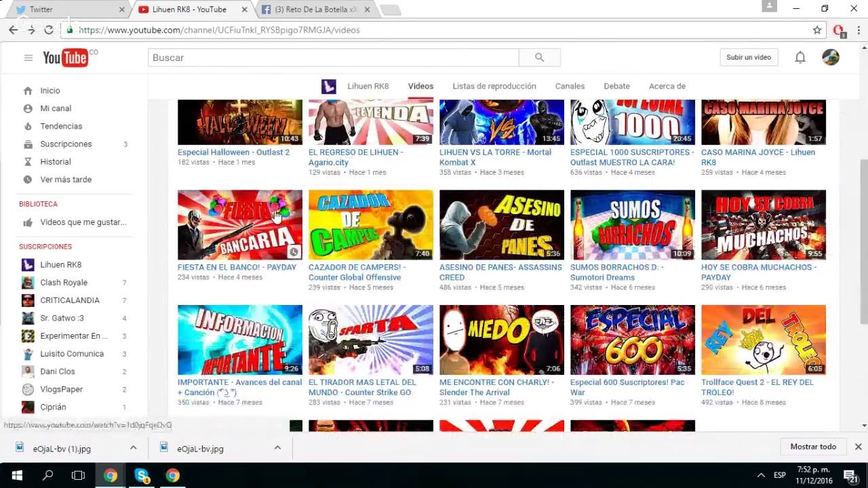Click the Suscripciones sidebar icon
Viewport: 868px width, 488px height.
pos(28,144)
